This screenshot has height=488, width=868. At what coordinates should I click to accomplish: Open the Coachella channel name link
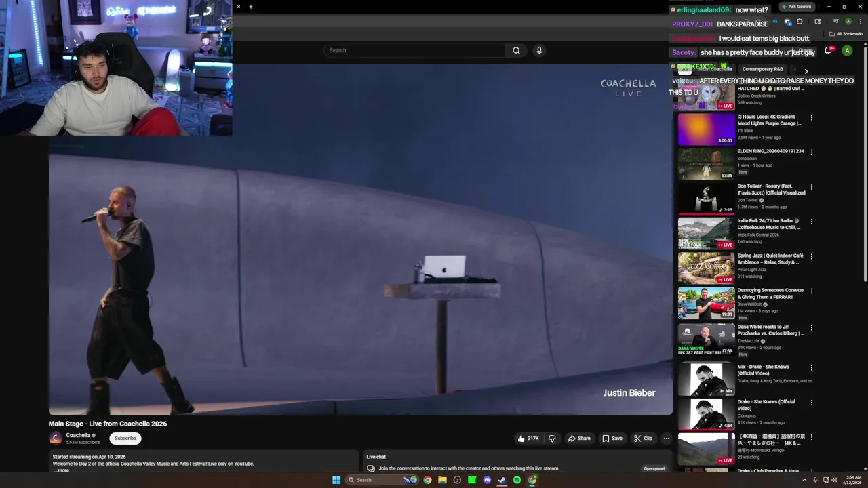tap(78, 435)
